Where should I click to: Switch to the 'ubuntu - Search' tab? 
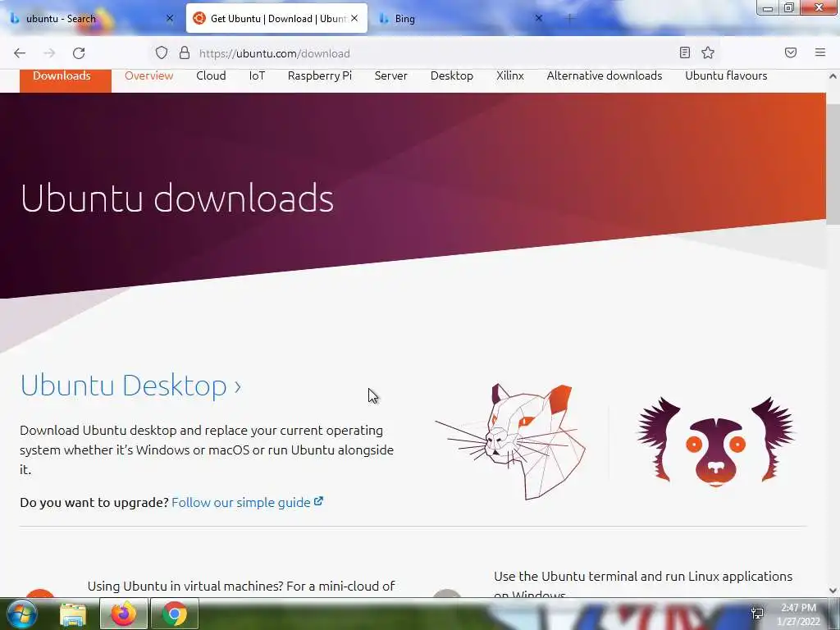(x=91, y=19)
